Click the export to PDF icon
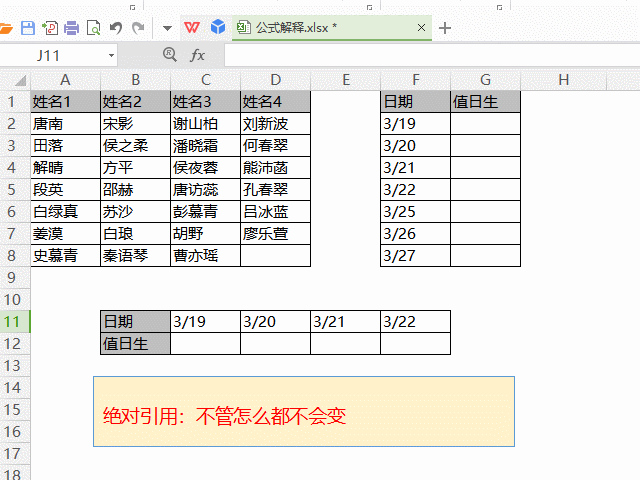The width and height of the screenshot is (640, 480). coord(50,28)
